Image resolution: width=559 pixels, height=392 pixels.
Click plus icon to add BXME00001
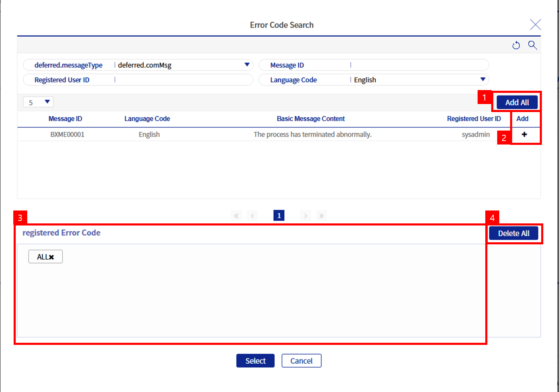click(x=524, y=134)
